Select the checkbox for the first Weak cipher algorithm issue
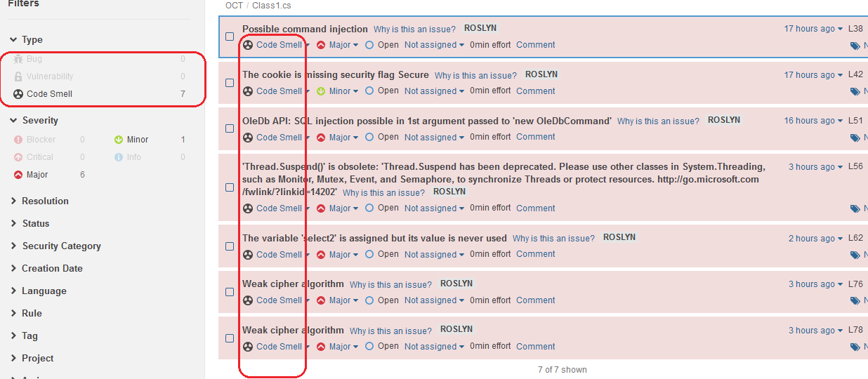This screenshot has height=379, width=868. click(230, 292)
